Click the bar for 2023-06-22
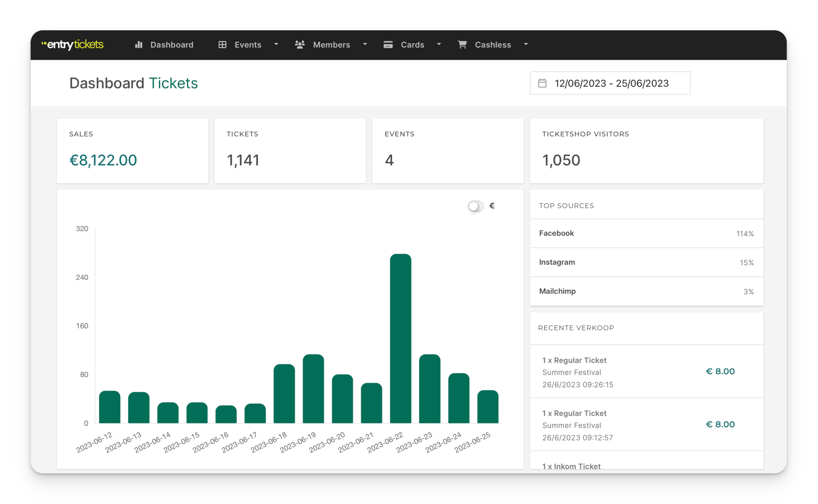818x504 pixels. click(400, 338)
